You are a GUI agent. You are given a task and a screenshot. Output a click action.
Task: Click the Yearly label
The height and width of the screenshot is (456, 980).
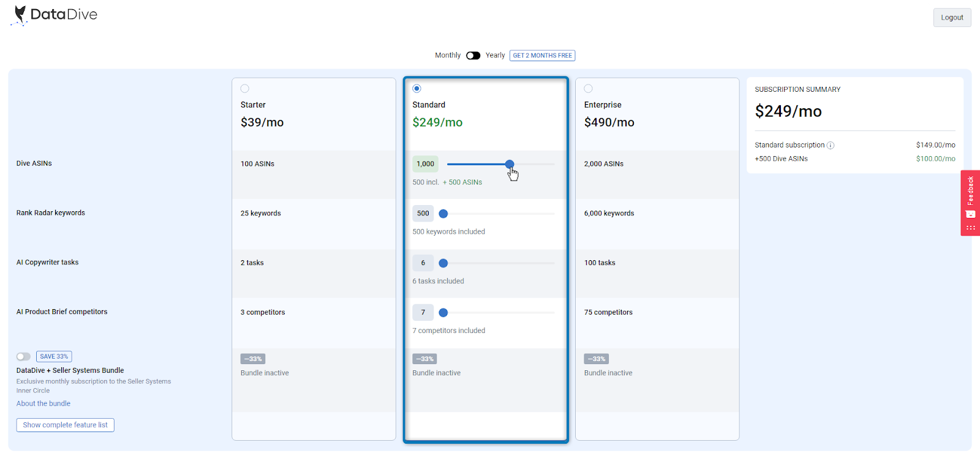[x=496, y=56]
